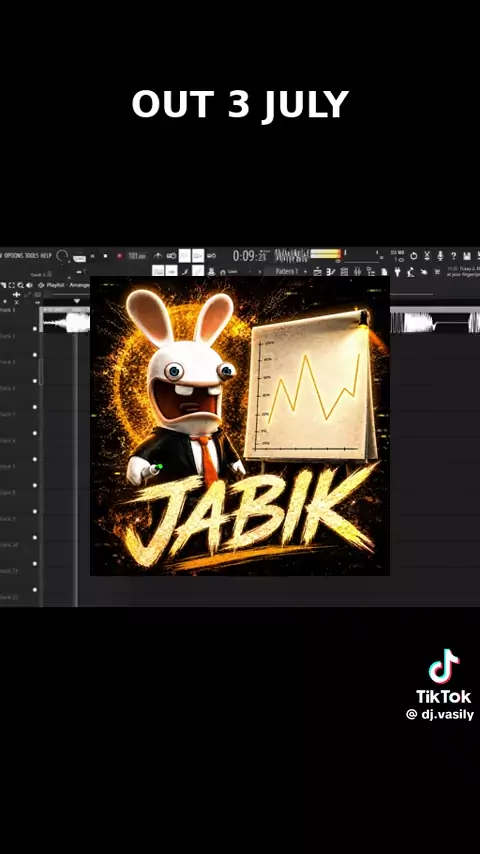Open the TOOLS menu

32,255
